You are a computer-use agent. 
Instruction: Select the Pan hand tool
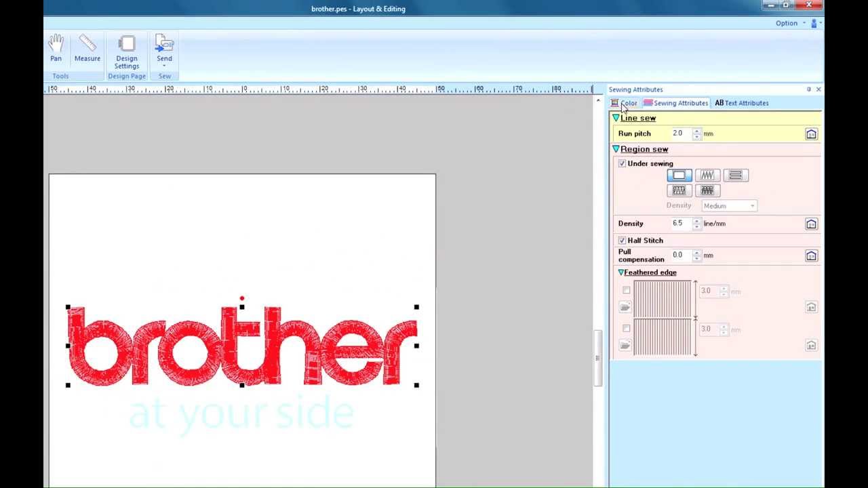pos(56,49)
